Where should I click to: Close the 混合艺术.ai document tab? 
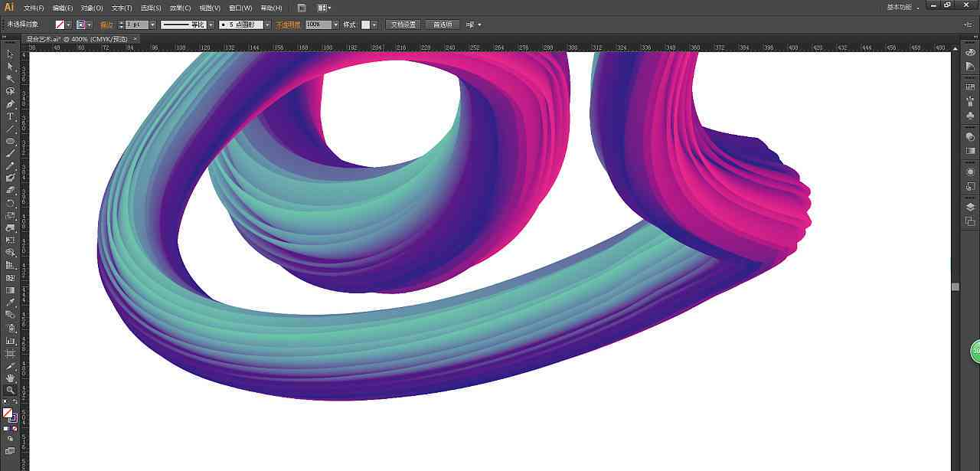[x=136, y=38]
